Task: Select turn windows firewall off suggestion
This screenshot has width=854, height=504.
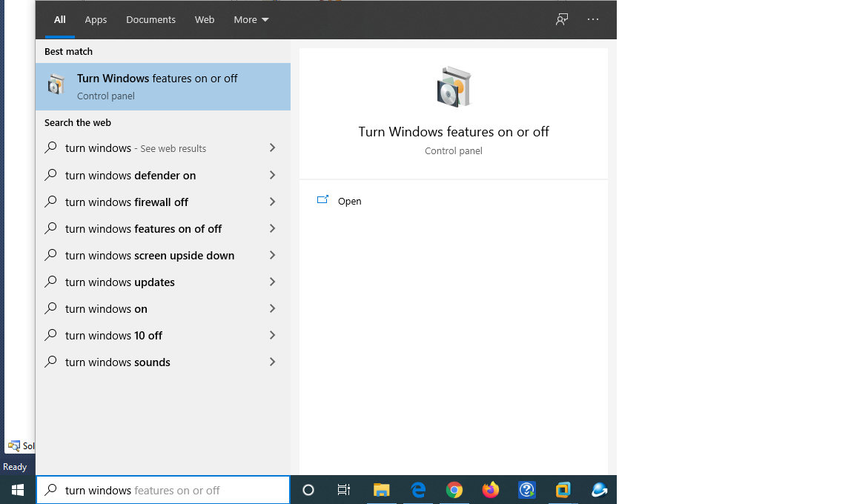Action: pos(163,202)
